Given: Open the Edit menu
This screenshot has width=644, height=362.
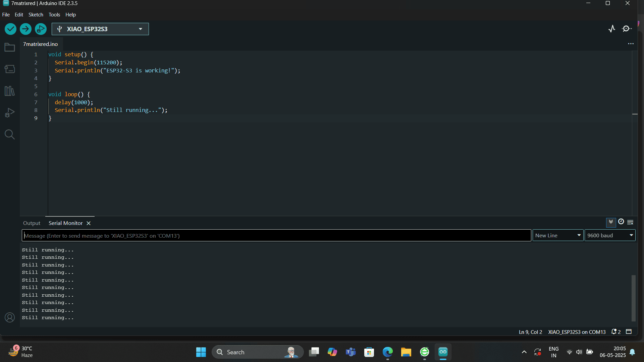Looking at the screenshot, I should (x=19, y=15).
